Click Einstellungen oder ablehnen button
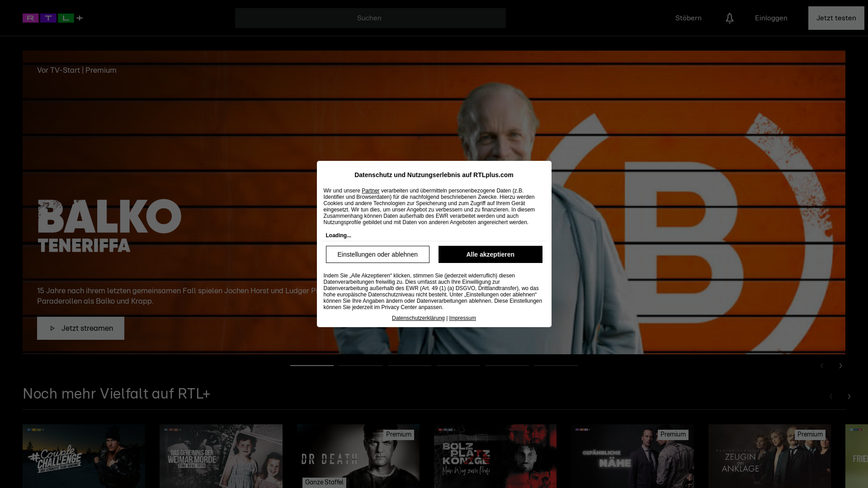Viewport: 868px width, 488px height. pyautogui.click(x=377, y=254)
